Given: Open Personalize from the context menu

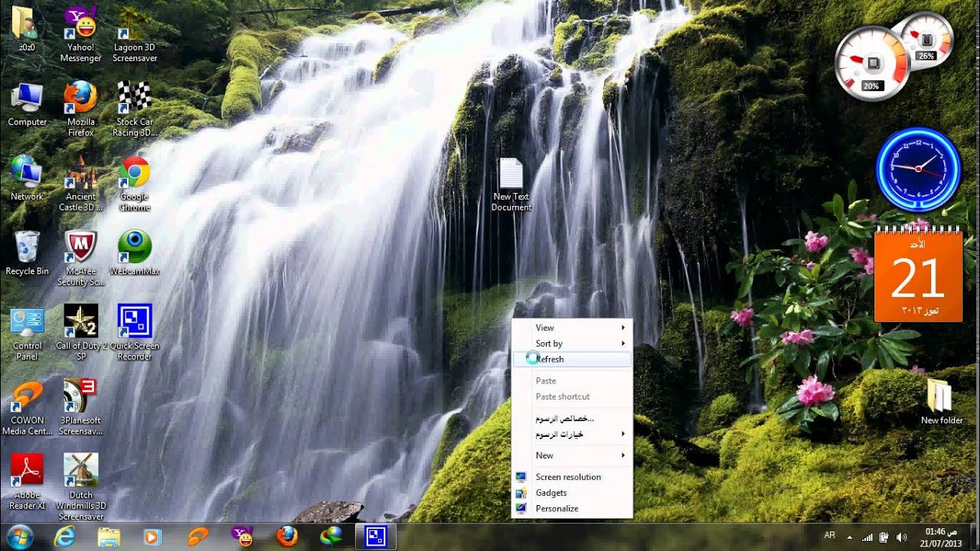Looking at the screenshot, I should (x=571, y=508).
